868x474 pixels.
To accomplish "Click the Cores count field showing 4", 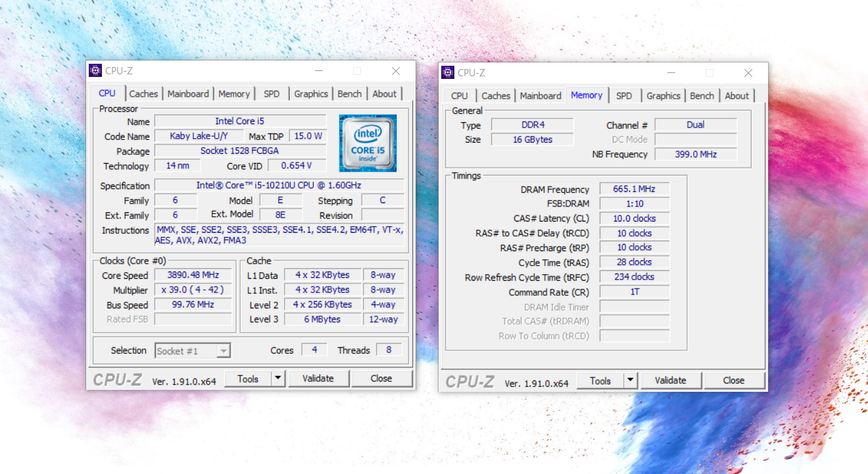I will pos(314,350).
